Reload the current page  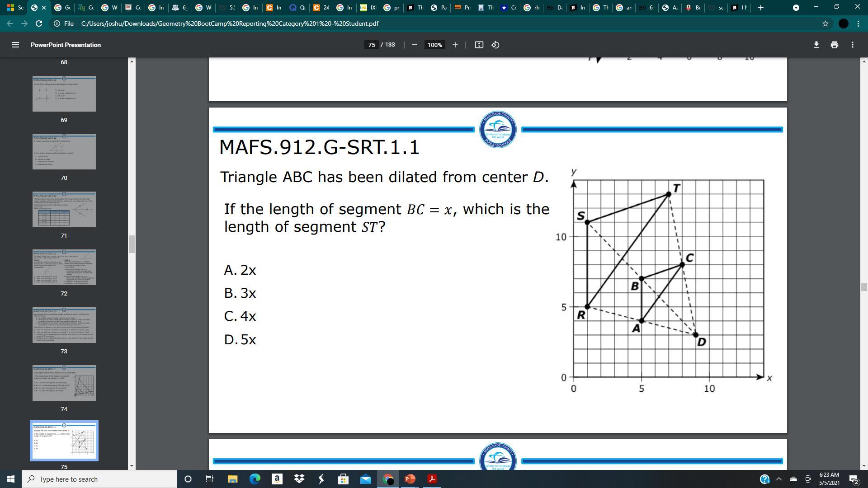click(39, 23)
